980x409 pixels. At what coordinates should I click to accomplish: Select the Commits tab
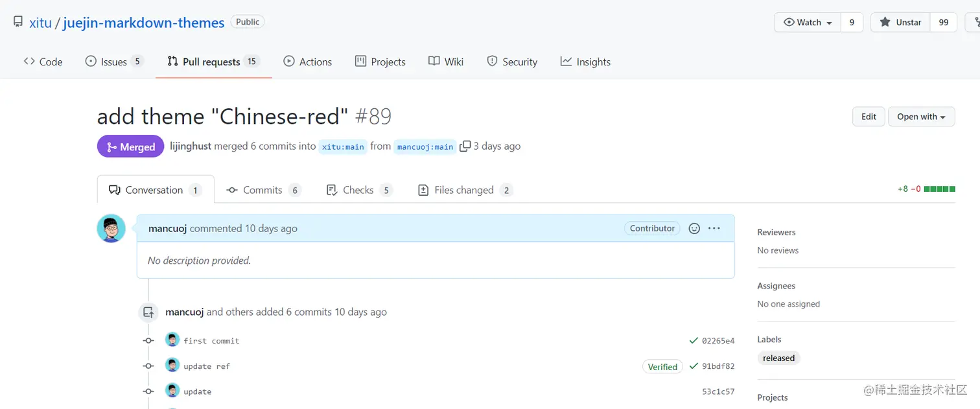[263, 190]
